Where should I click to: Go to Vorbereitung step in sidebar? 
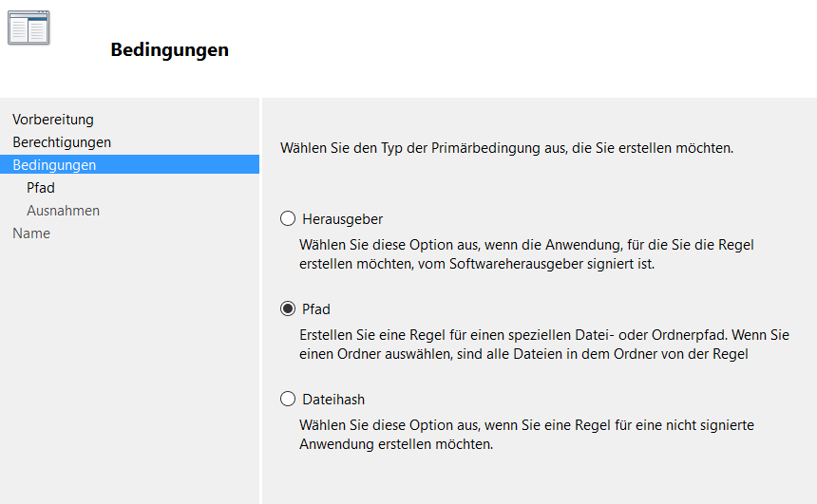pos(53,120)
